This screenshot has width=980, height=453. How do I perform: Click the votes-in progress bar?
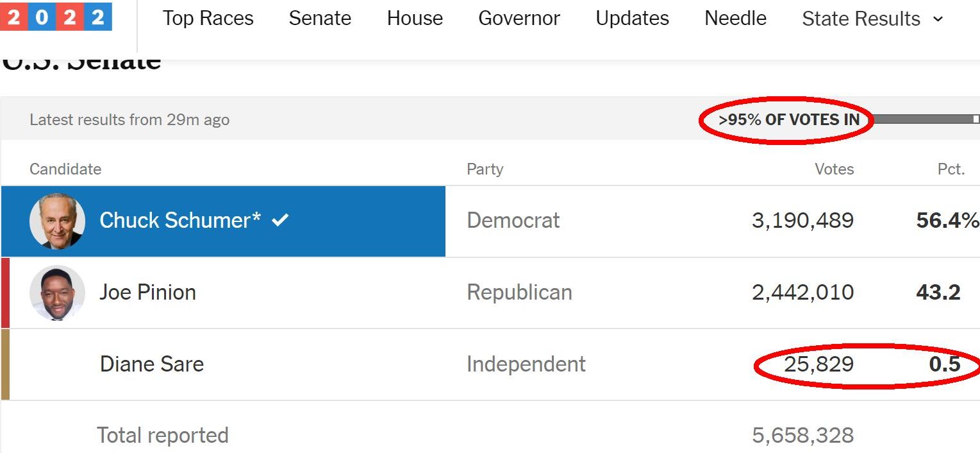(924, 119)
